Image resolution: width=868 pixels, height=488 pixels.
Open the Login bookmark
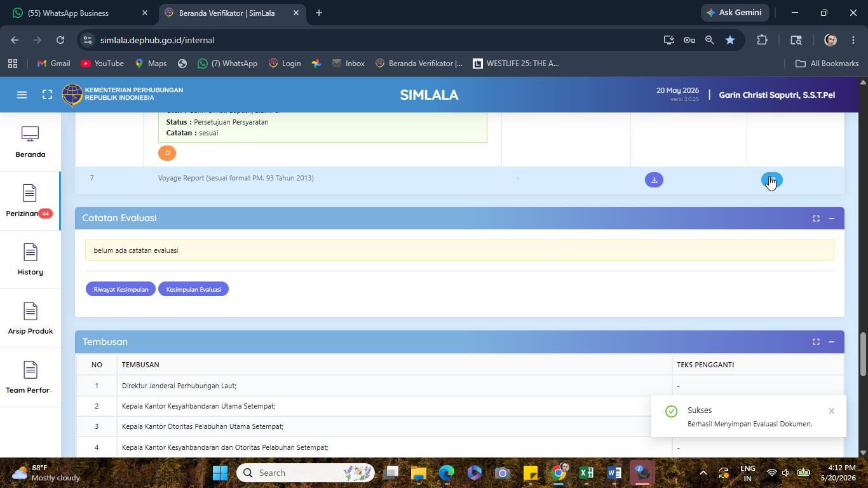pos(284,64)
